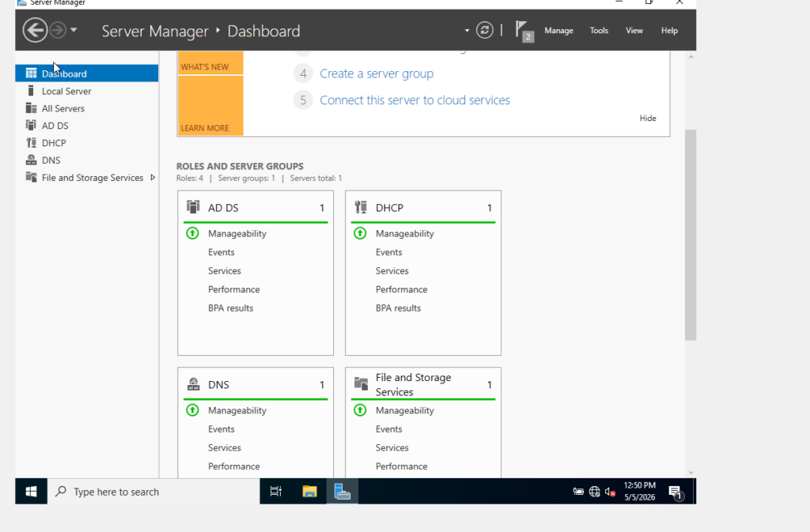Viewport: 810px width, 532px height.
Task: Click the AD DS sidebar icon
Action: click(31, 126)
